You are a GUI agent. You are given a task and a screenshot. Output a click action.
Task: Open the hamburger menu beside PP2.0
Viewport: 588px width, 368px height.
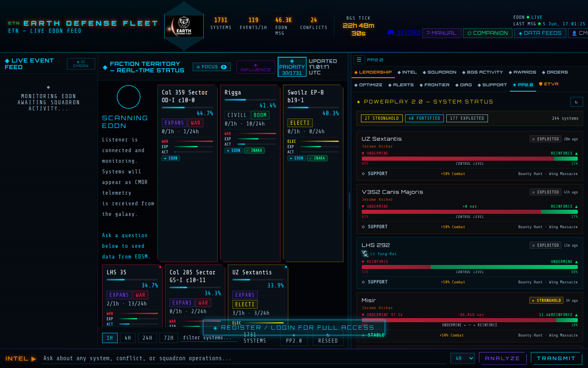click(359, 60)
